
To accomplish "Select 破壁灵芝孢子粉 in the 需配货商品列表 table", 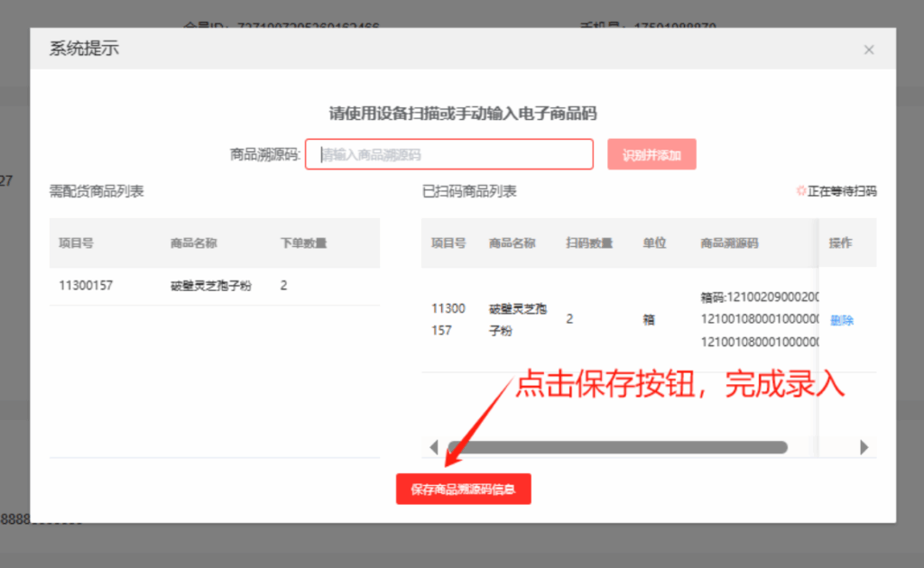I will (x=210, y=286).
